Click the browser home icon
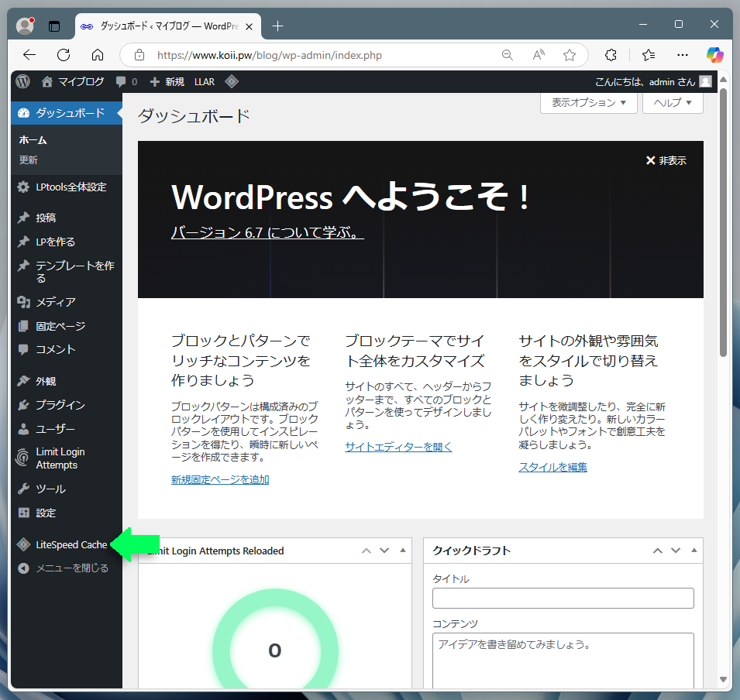 pos(98,55)
